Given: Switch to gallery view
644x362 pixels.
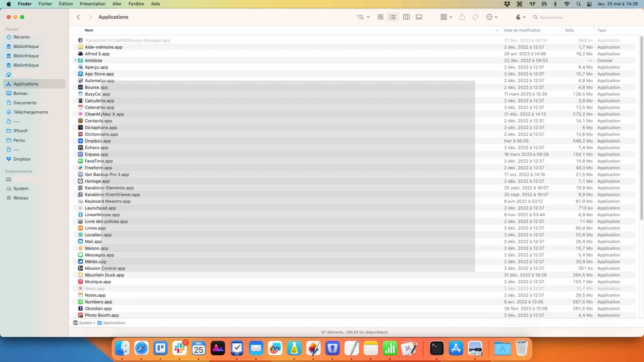Looking at the screenshot, I should tap(419, 17).
